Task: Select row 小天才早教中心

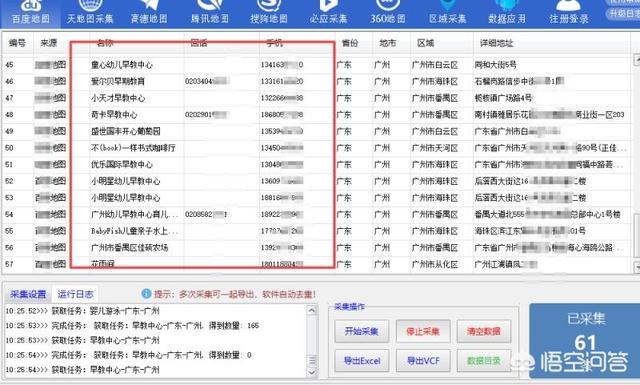Action: [316, 98]
